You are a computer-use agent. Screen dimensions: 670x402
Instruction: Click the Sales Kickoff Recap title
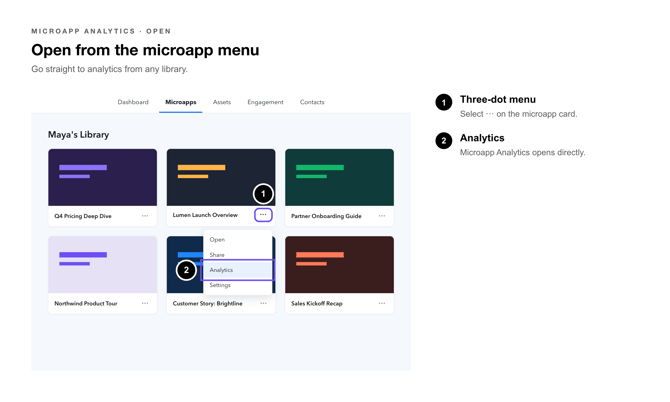[x=317, y=303]
